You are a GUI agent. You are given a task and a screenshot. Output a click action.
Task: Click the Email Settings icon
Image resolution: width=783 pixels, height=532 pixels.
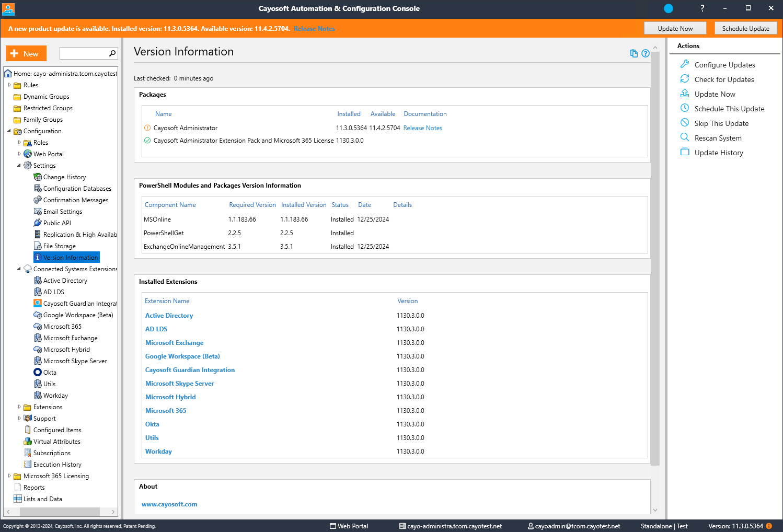[x=38, y=212]
